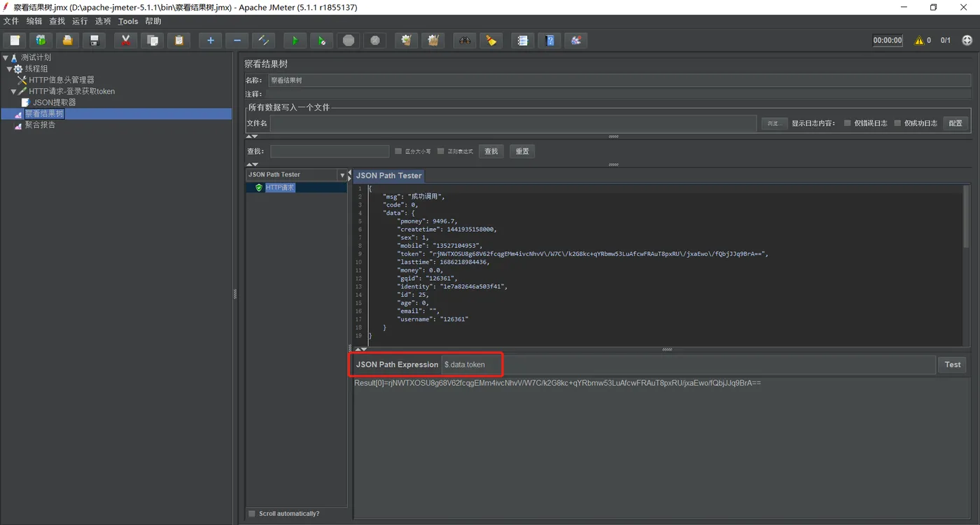Click the Shutdown test round icon

[375, 41]
